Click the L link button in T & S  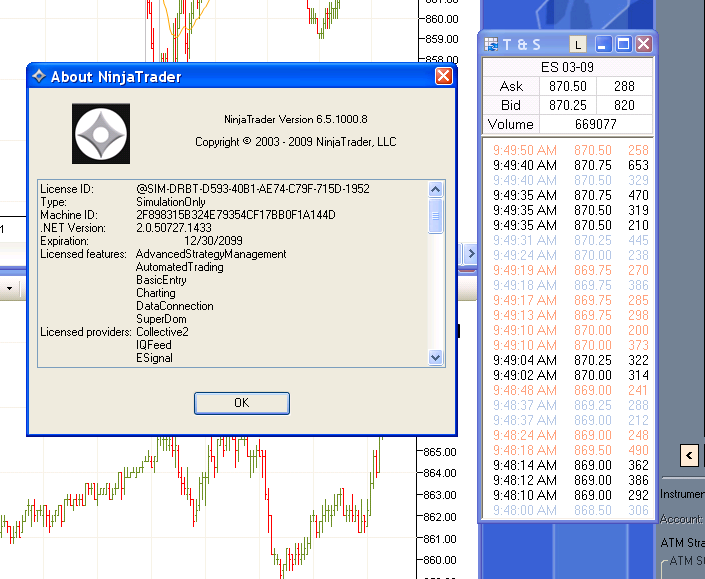[578, 44]
